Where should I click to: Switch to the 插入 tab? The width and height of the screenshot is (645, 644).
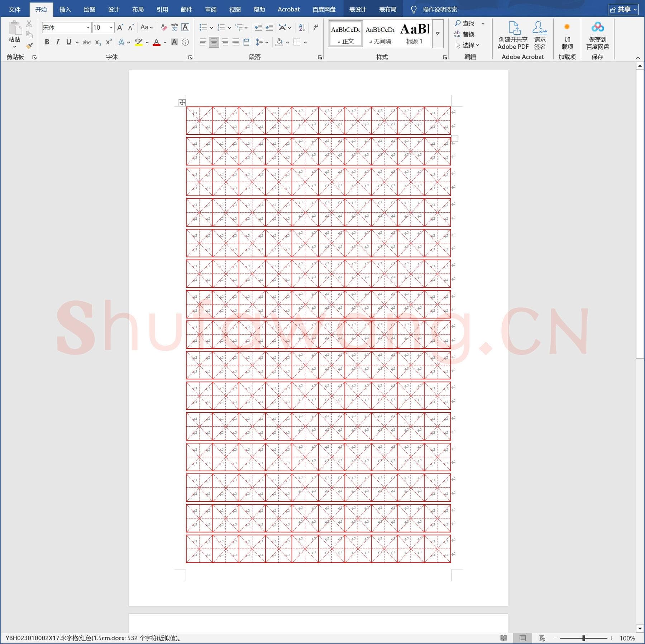(x=65, y=9)
